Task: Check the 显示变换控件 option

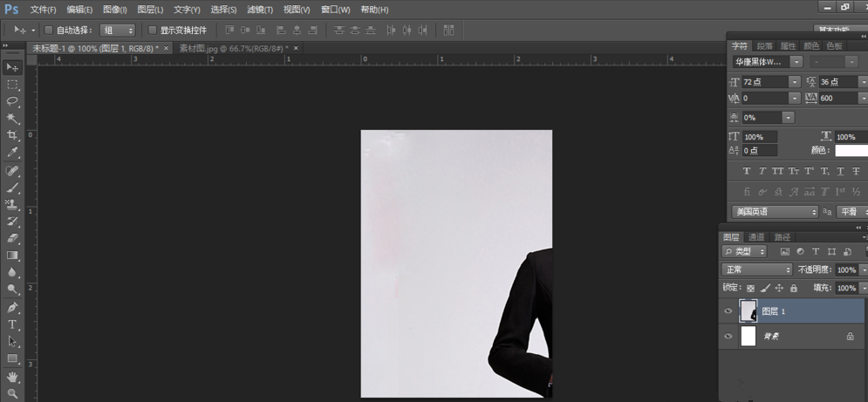Action: point(152,31)
